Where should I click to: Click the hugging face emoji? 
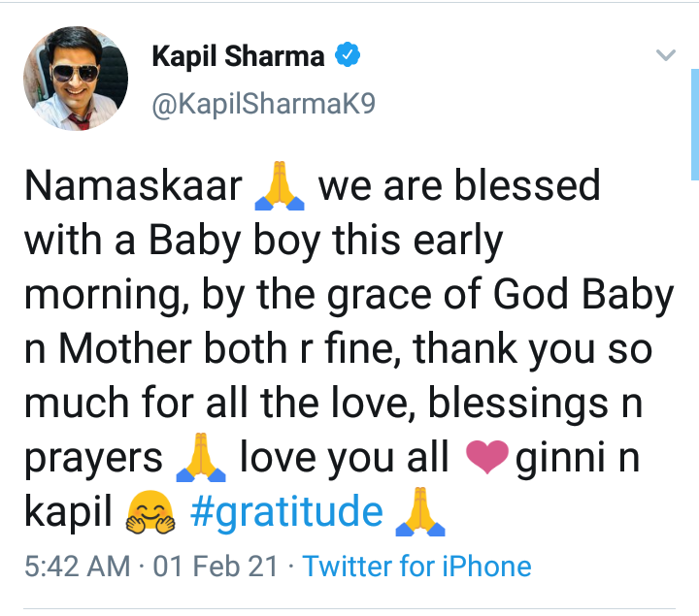149,513
